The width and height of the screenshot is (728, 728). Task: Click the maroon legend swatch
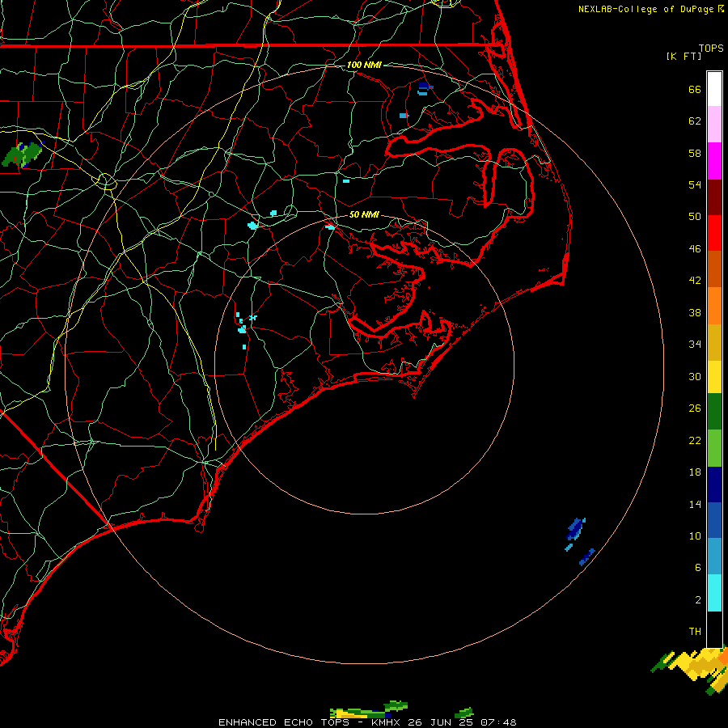click(714, 197)
